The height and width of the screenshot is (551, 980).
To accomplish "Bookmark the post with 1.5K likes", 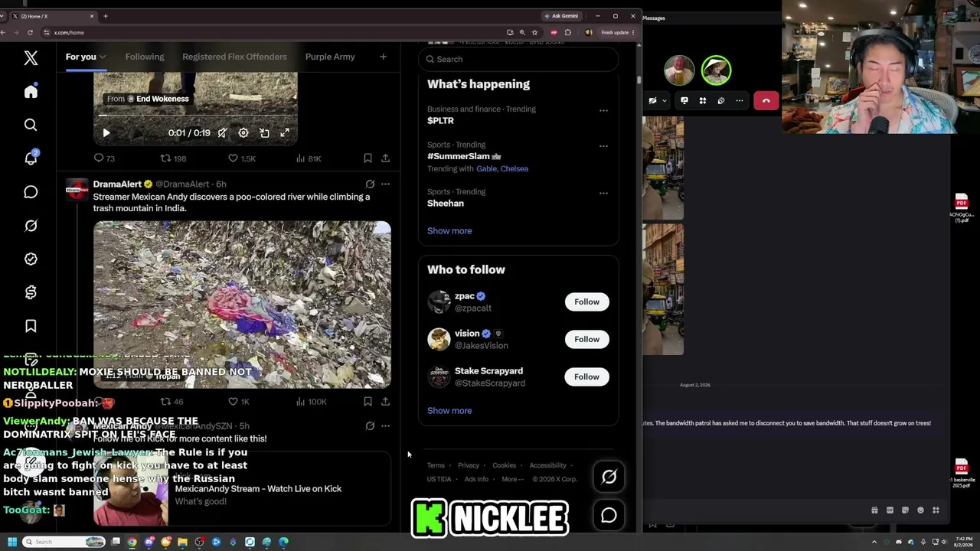I will (x=367, y=158).
